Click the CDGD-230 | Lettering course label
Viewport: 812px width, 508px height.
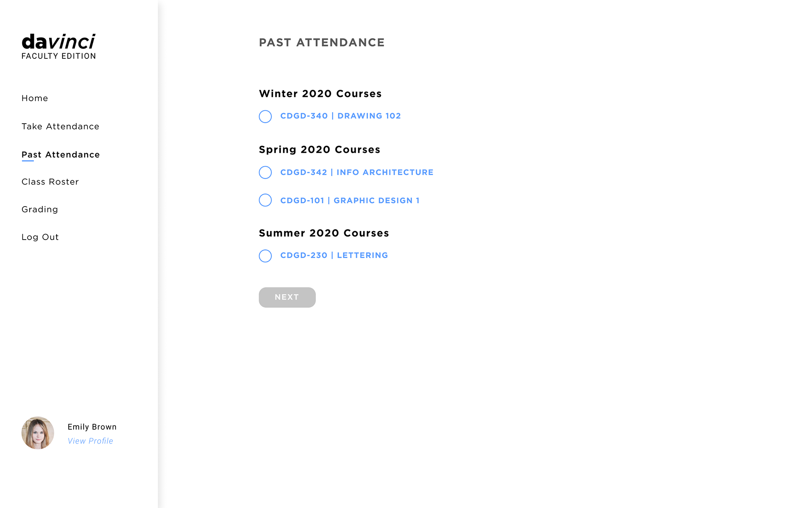[334, 255]
